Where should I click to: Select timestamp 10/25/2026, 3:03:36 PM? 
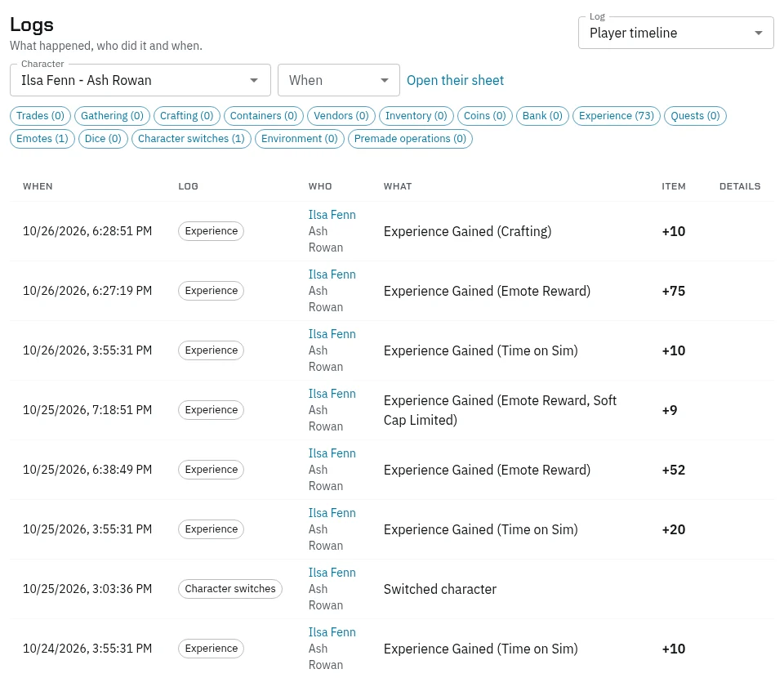pos(87,589)
